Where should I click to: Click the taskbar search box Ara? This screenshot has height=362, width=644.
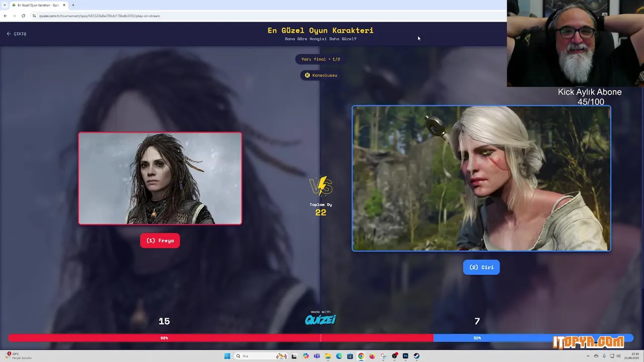tap(261, 356)
